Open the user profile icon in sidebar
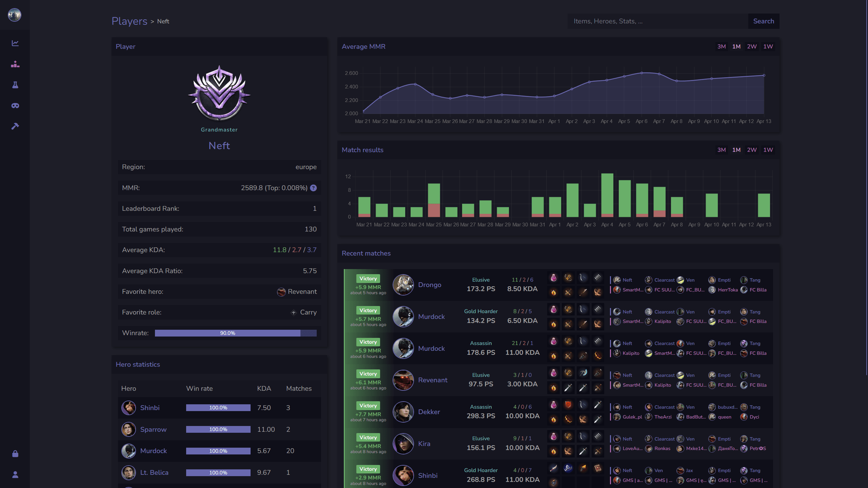Image resolution: width=868 pixels, height=488 pixels. (x=15, y=475)
